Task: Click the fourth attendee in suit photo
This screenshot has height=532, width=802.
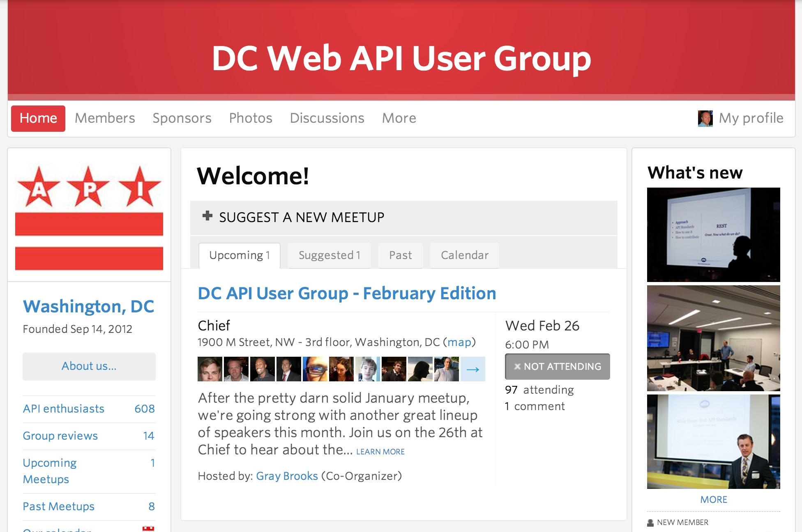Action: pyautogui.click(x=289, y=369)
